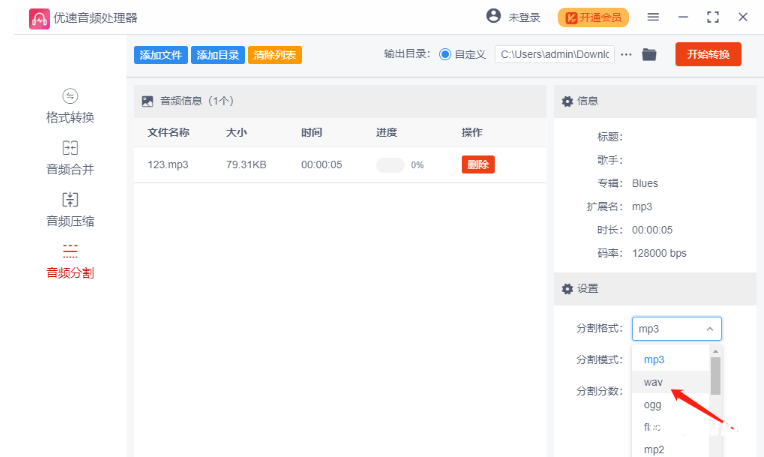Click the format dropdown list scrollbar
The width and height of the screenshot is (764, 457).
[715, 376]
